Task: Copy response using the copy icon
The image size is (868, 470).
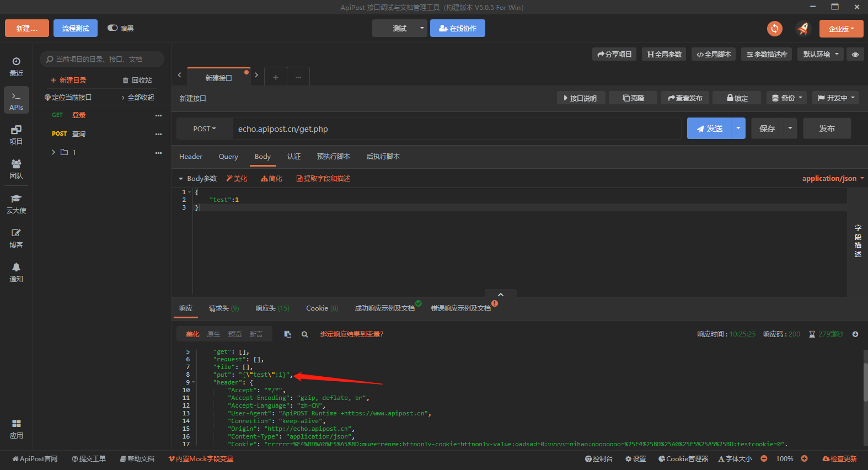Action: (x=288, y=334)
